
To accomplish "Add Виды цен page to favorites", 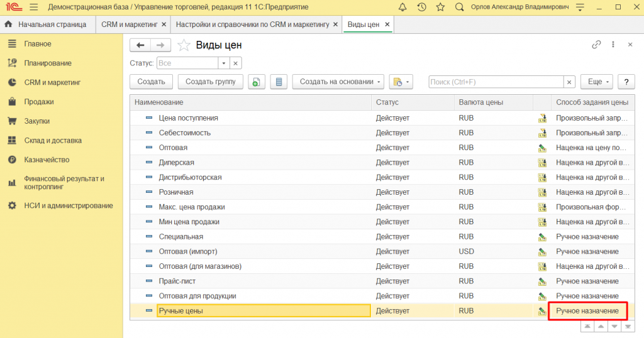I will [x=184, y=45].
